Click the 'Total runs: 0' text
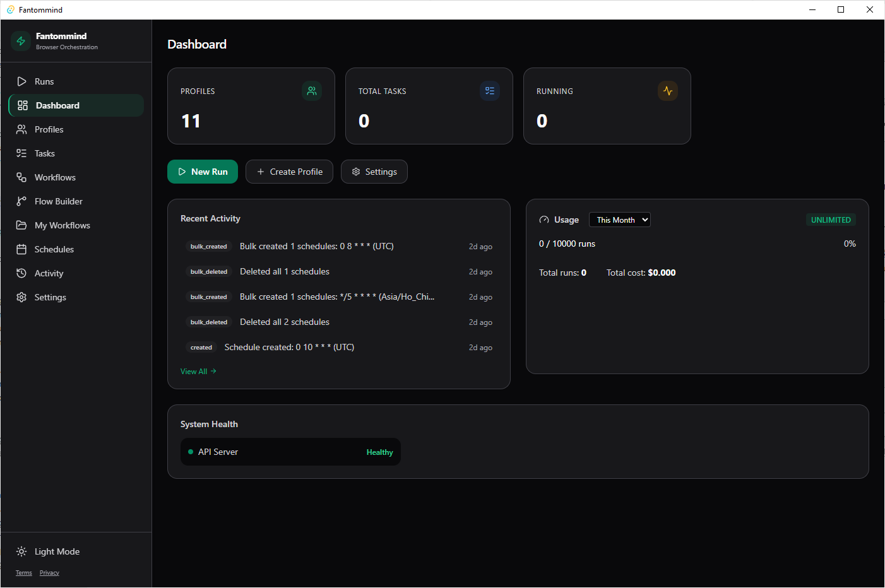Image resolution: width=885 pixels, height=588 pixels. pos(562,273)
